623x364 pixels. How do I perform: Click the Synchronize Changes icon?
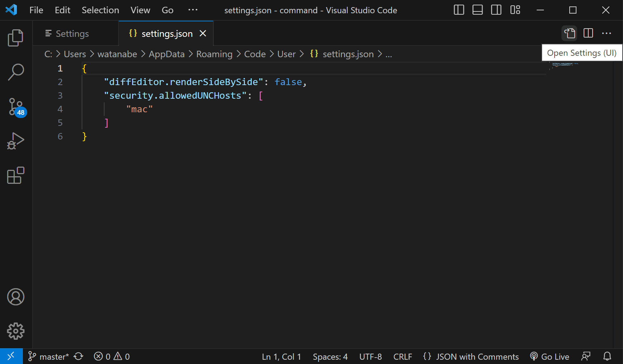pos(78,356)
